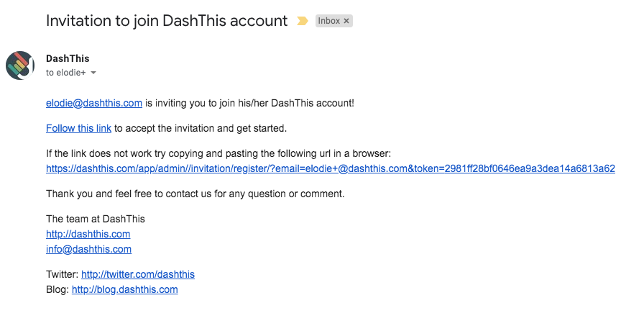
Task: Click the yellow importance marker icon
Action: pos(303,21)
